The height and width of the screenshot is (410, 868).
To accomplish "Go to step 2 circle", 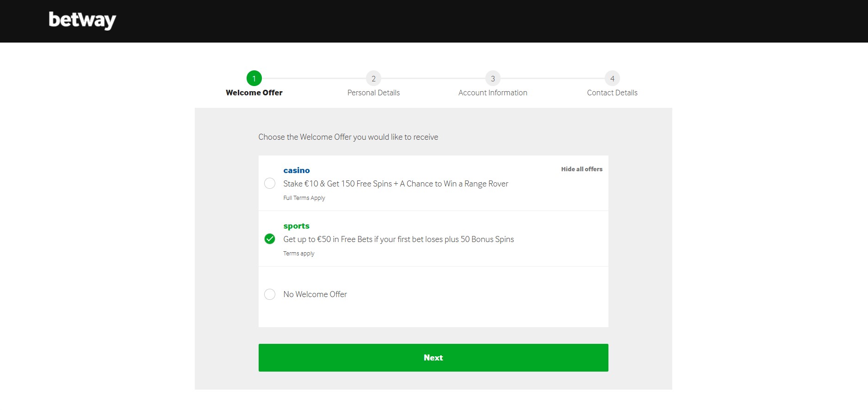I will [x=373, y=78].
